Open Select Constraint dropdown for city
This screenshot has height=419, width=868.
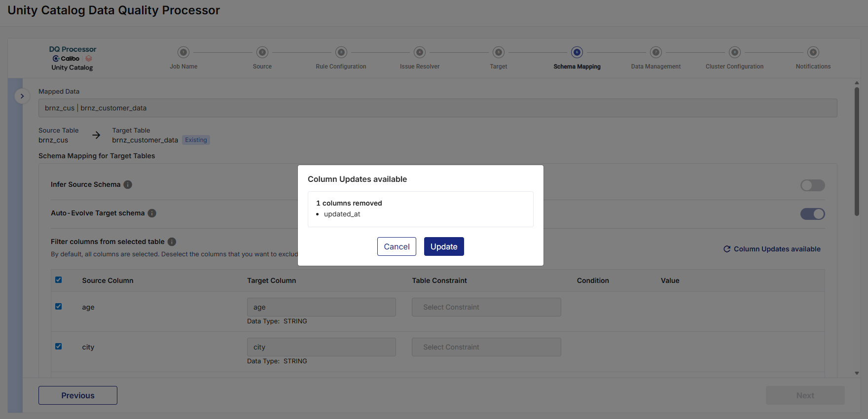486,347
